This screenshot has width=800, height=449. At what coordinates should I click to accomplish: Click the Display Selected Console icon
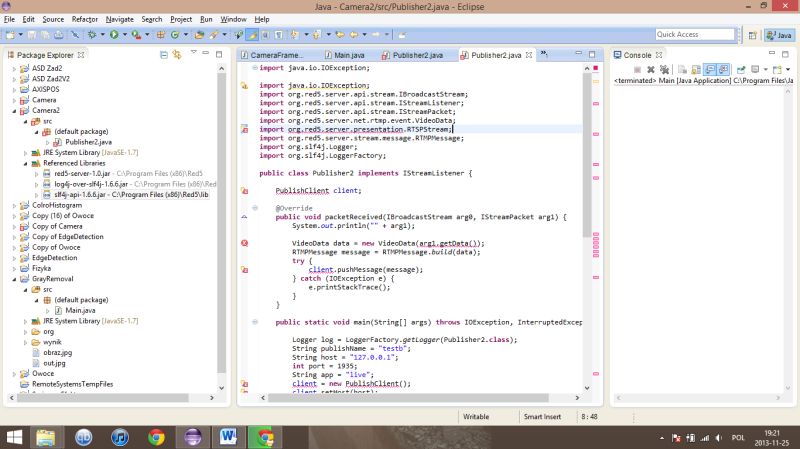point(755,69)
